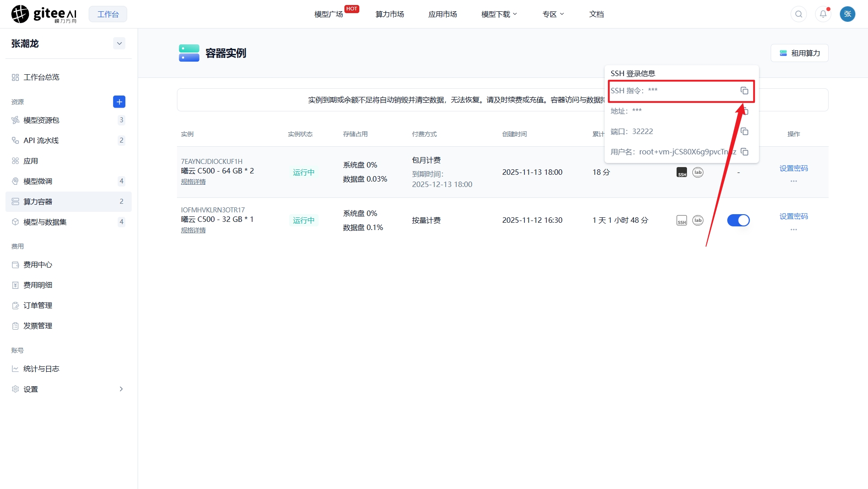Open 费用明细 in the sidebar
This screenshot has width=868, height=489.
(x=68, y=285)
